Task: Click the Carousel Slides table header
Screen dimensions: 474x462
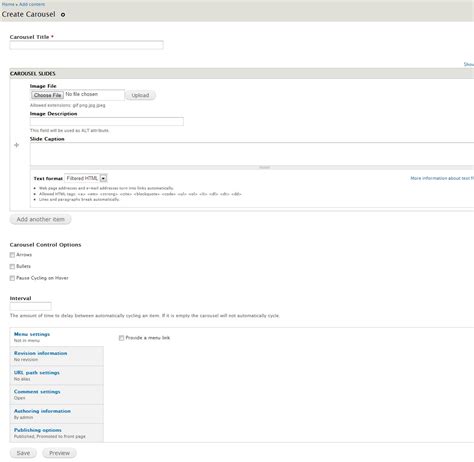Action: (x=242, y=73)
